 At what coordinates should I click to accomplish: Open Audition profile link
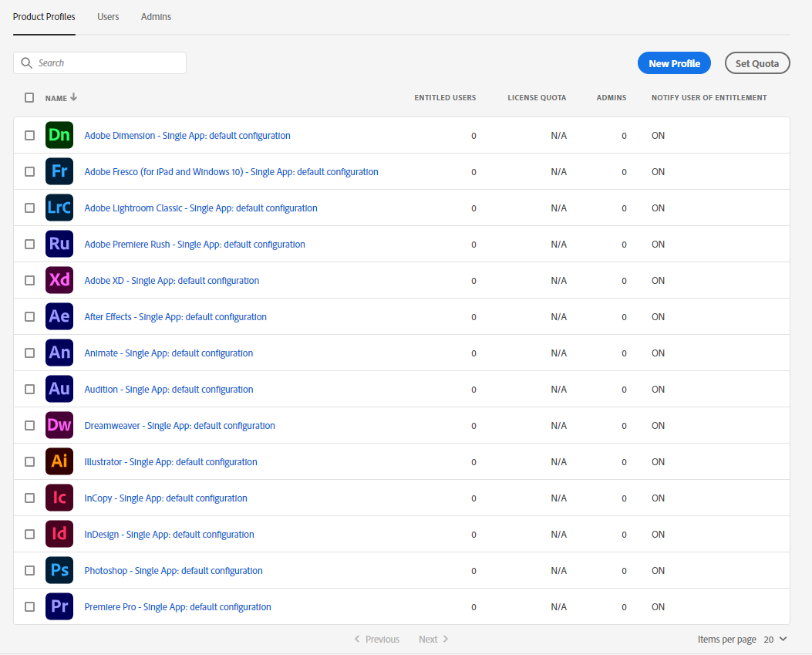[169, 389]
